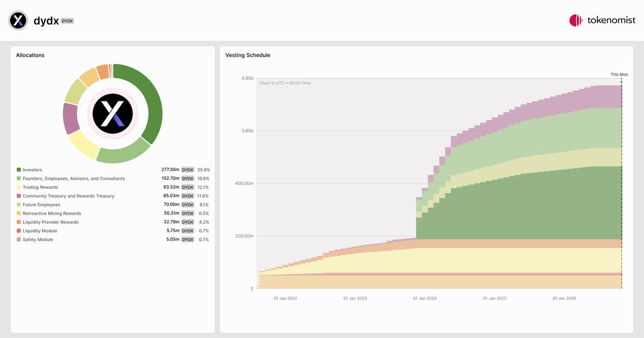Viewport: 644px width, 338px height.
Task: Click the 85.03m Community Treasury amount
Action: (171, 196)
